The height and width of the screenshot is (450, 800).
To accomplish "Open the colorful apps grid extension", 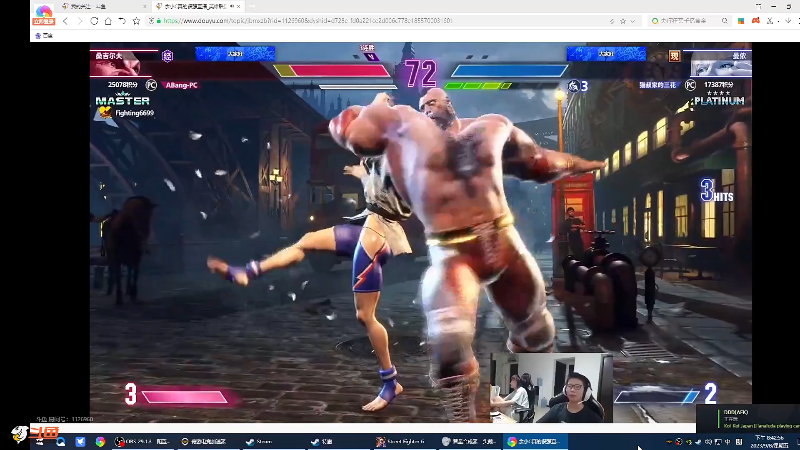I will pyautogui.click(x=741, y=21).
